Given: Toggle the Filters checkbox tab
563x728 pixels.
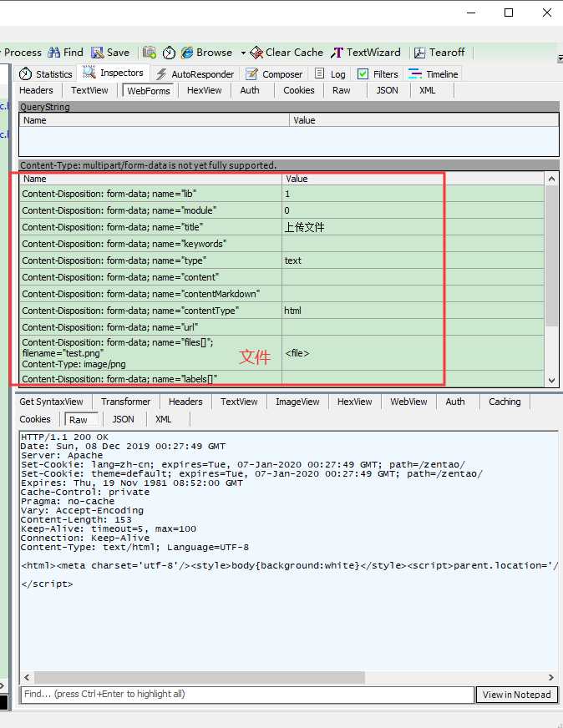Looking at the screenshot, I should pos(378,74).
